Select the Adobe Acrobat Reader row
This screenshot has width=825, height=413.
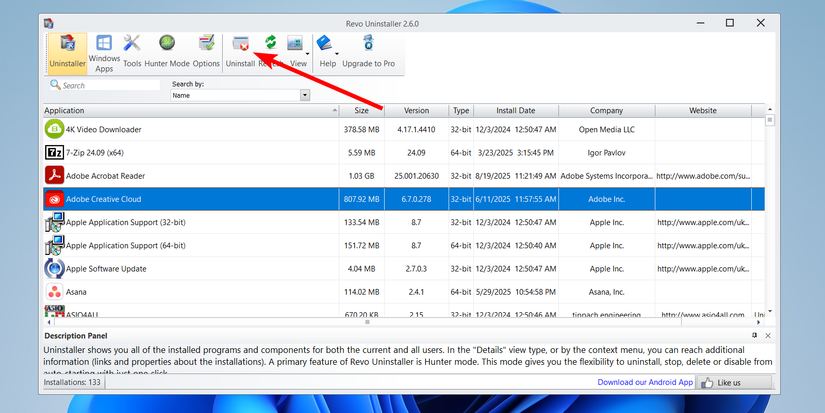pyautogui.click(x=404, y=176)
